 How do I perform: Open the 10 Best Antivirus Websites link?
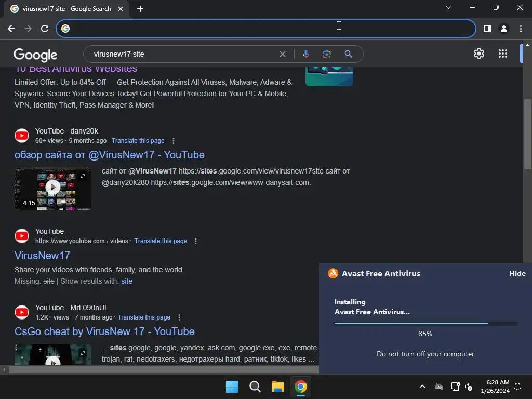(76, 69)
